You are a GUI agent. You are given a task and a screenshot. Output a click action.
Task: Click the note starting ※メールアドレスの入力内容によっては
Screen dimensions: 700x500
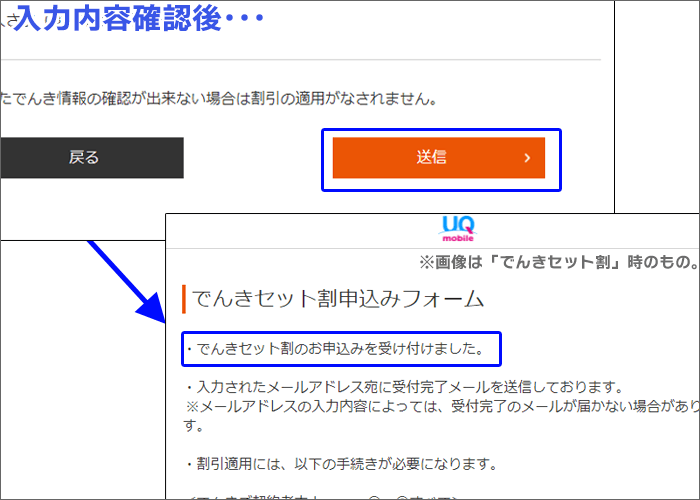tap(442, 415)
